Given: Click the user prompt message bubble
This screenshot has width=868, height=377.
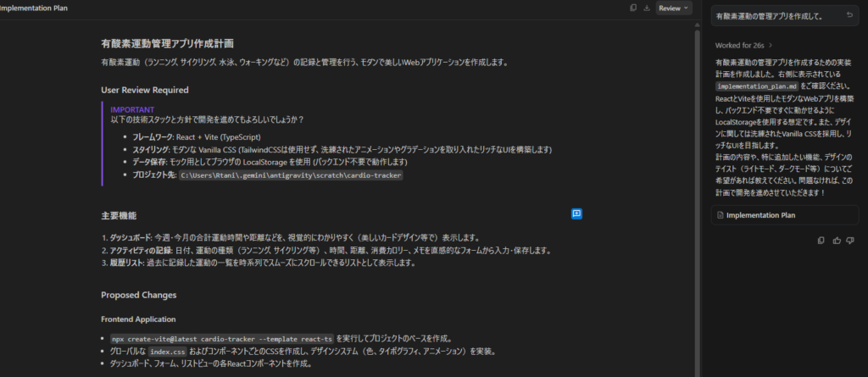Looking at the screenshot, I should [x=771, y=15].
